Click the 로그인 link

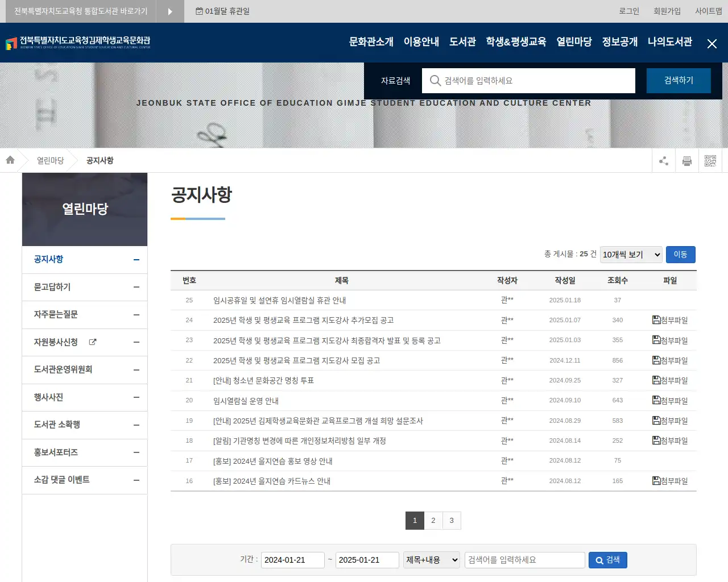[629, 11]
